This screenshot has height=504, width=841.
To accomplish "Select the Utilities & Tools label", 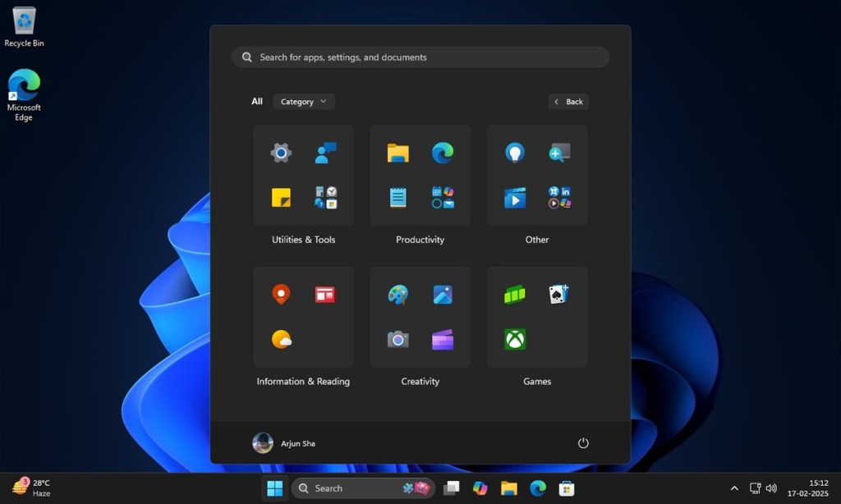I will [x=304, y=240].
